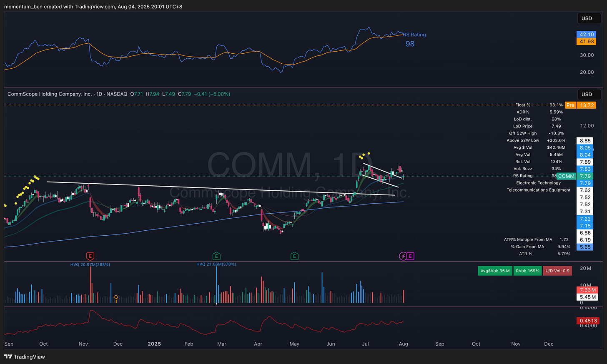Click the white 7.62 price label
The height and width of the screenshot is (364, 607).
(585, 190)
